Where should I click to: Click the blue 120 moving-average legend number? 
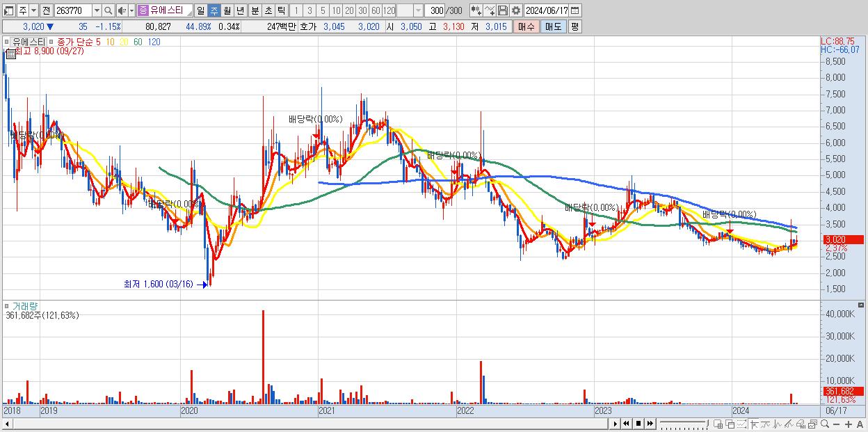155,42
